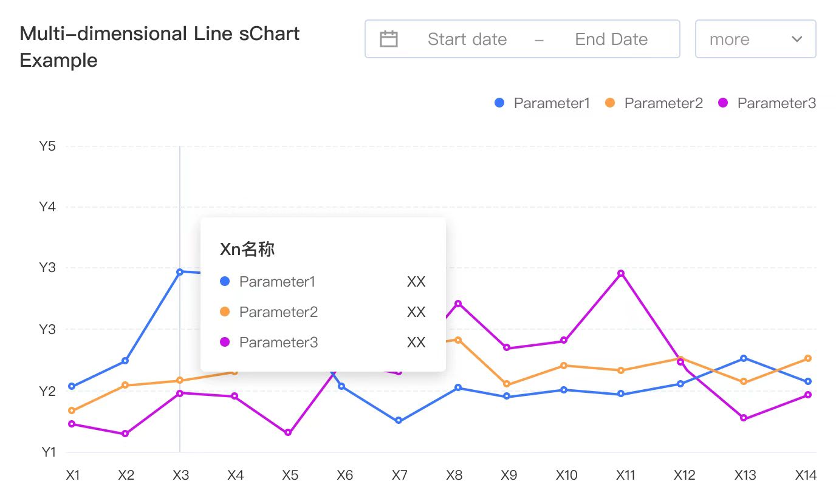Open the 'more' dropdown menu
Viewport: 836px width, 504px height.
(x=755, y=39)
